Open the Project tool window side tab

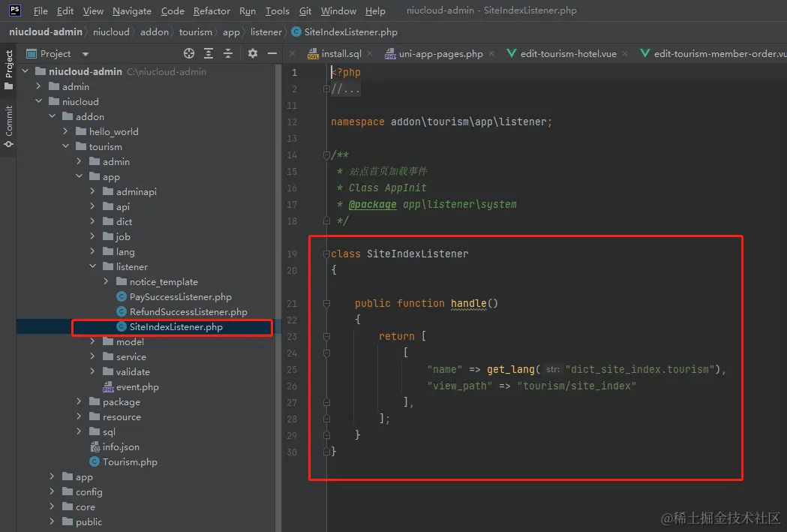click(x=8, y=70)
